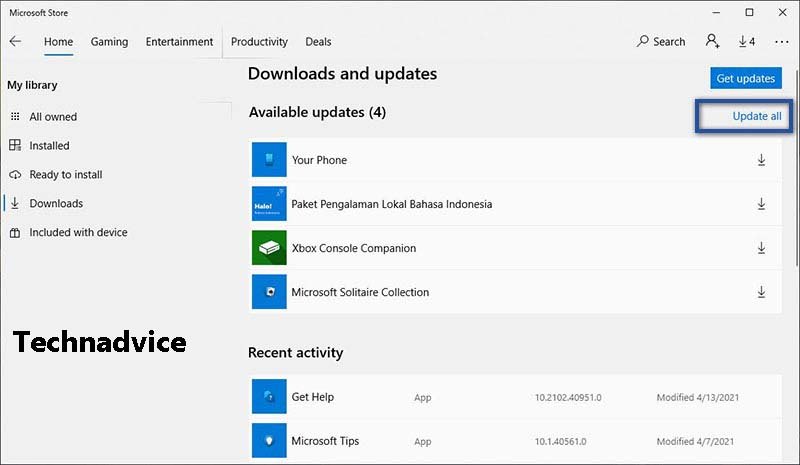The width and height of the screenshot is (800, 465).
Task: Click version 10.1.40561.0 of Microsoft Tips
Action: 560,441
